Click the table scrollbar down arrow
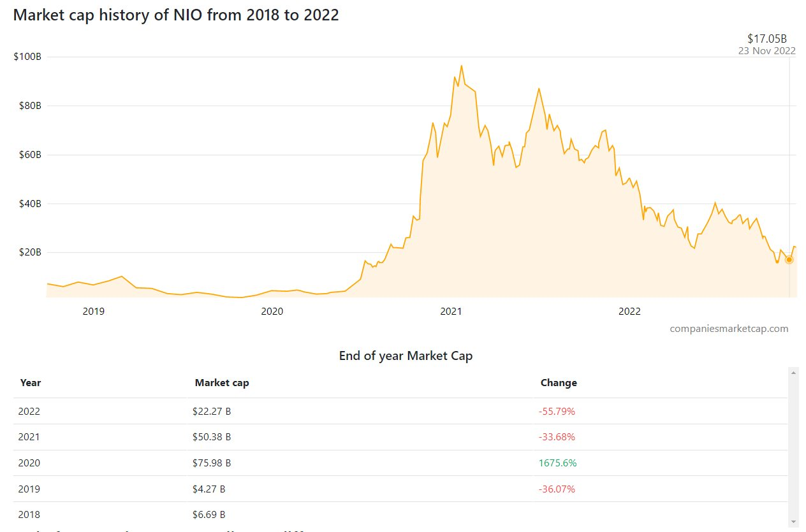Image resolution: width=806 pixels, height=532 pixels. point(793,522)
